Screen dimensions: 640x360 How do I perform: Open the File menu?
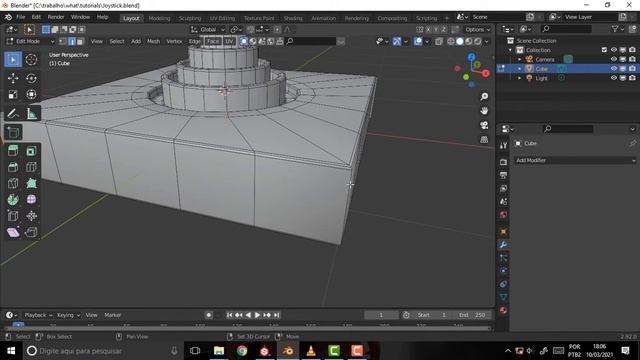(20, 17)
